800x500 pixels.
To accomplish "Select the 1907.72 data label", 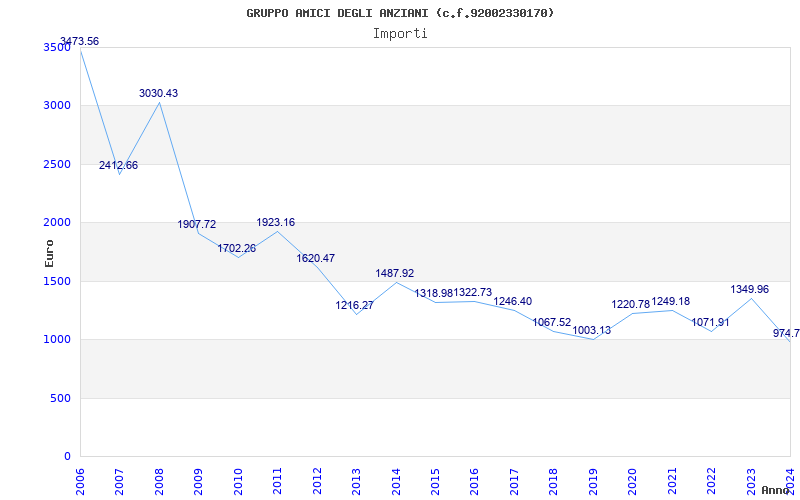I will 197,224.
